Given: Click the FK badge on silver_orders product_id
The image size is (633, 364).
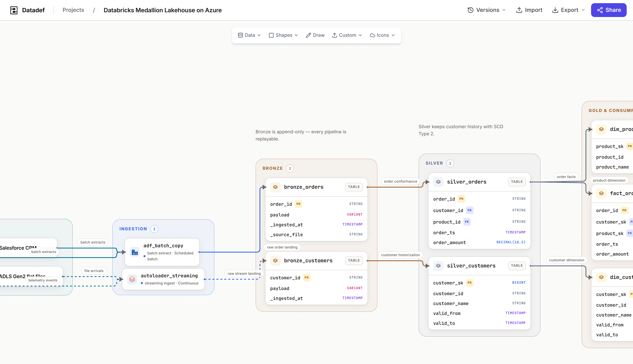Looking at the screenshot, I should pos(467,222).
